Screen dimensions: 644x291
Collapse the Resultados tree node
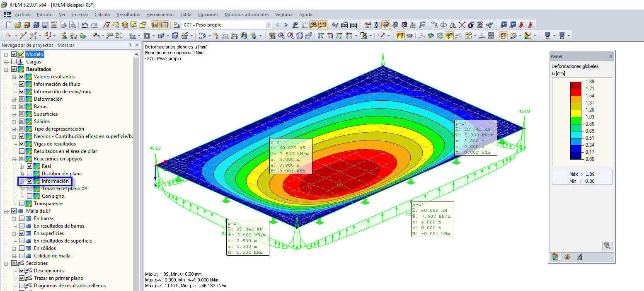click(x=6, y=69)
